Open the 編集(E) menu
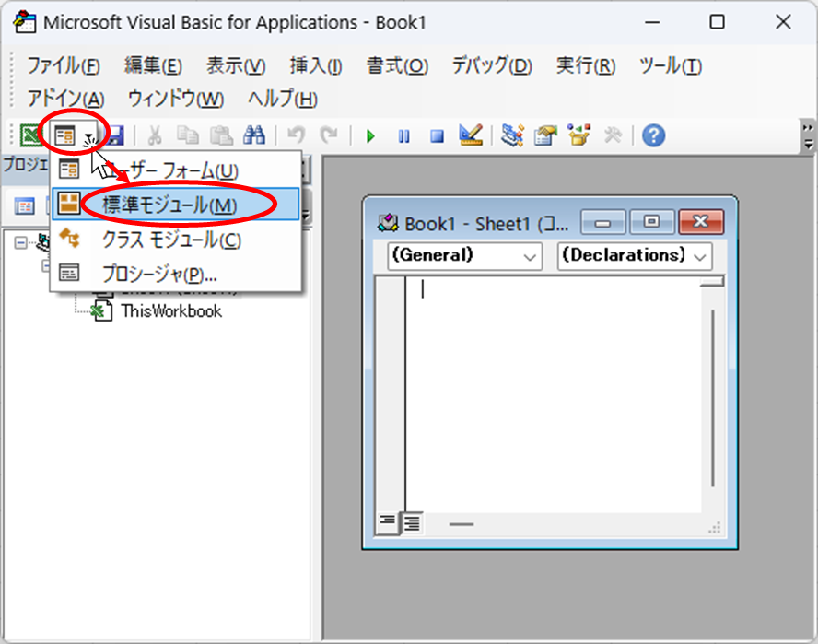 [153, 66]
